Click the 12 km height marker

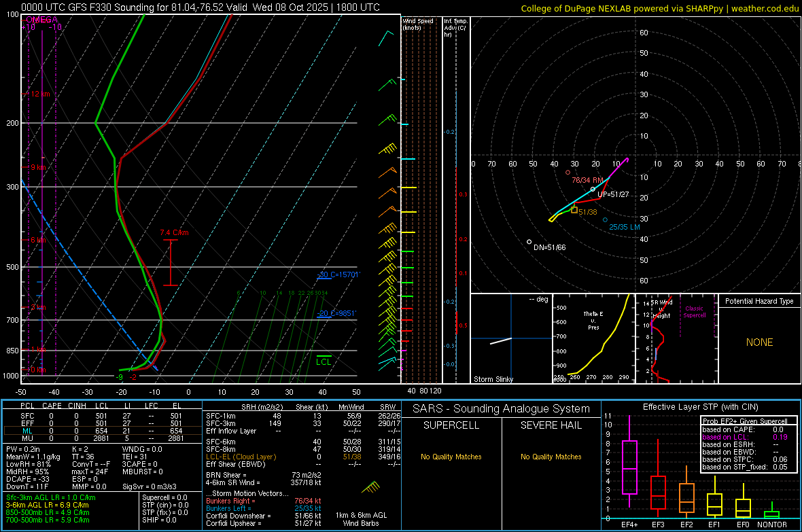[x=40, y=94]
